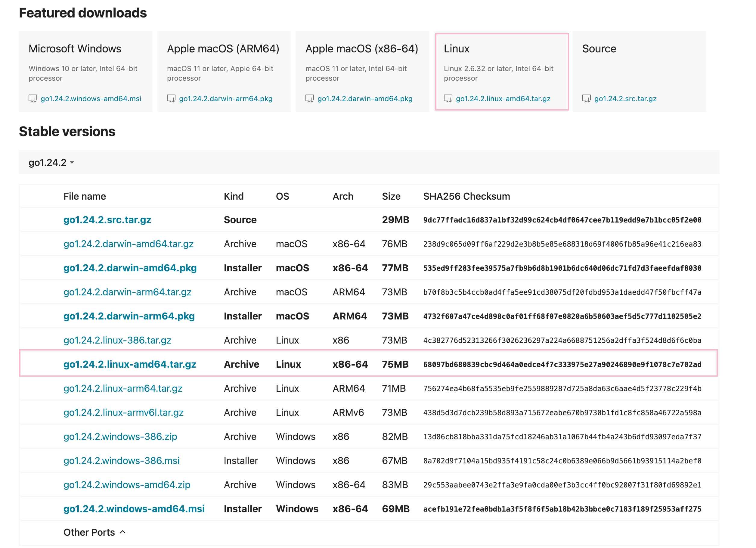Image resolution: width=756 pixels, height=548 pixels.
Task: Click the SHA256 Checksum column header
Action: 466,196
